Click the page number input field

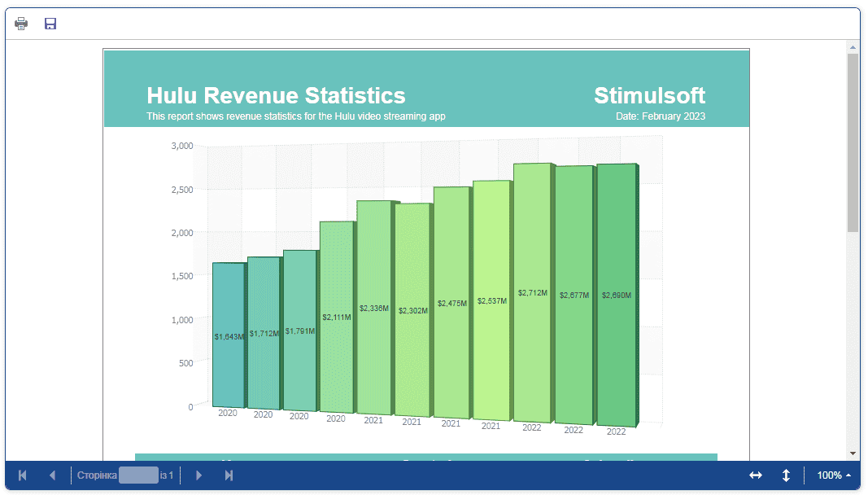point(138,475)
